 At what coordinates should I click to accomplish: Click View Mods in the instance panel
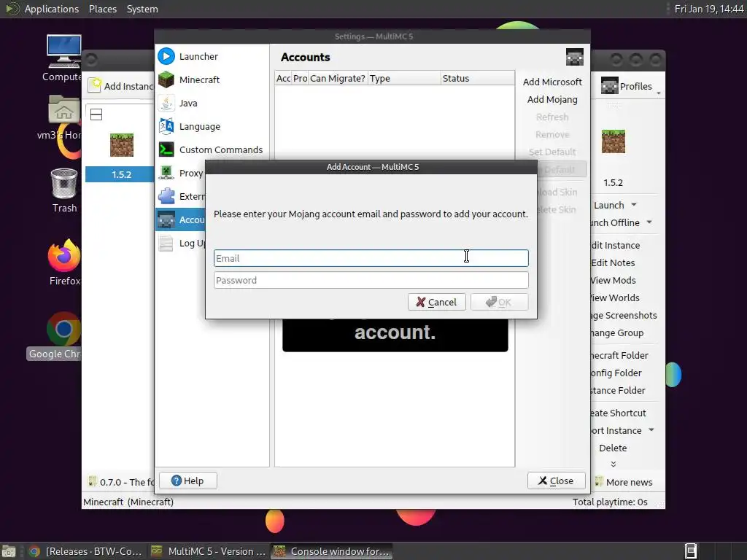pos(613,280)
